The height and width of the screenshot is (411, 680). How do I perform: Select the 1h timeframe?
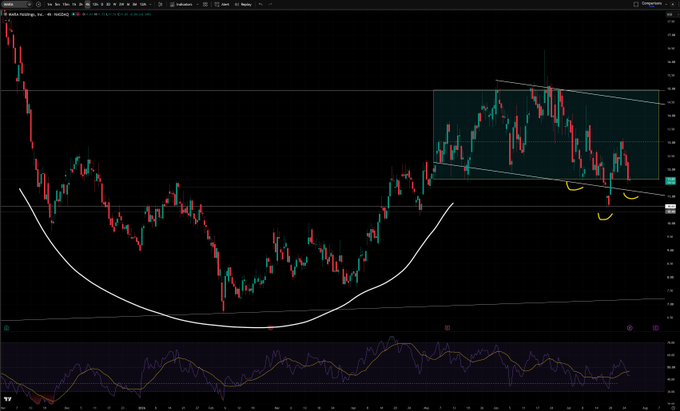[x=74, y=4]
